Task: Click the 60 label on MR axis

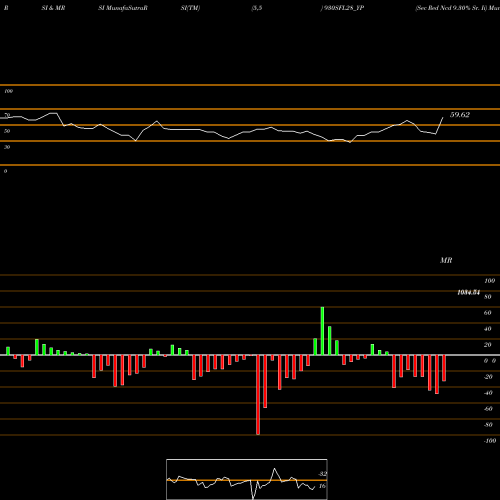Action: point(488,313)
